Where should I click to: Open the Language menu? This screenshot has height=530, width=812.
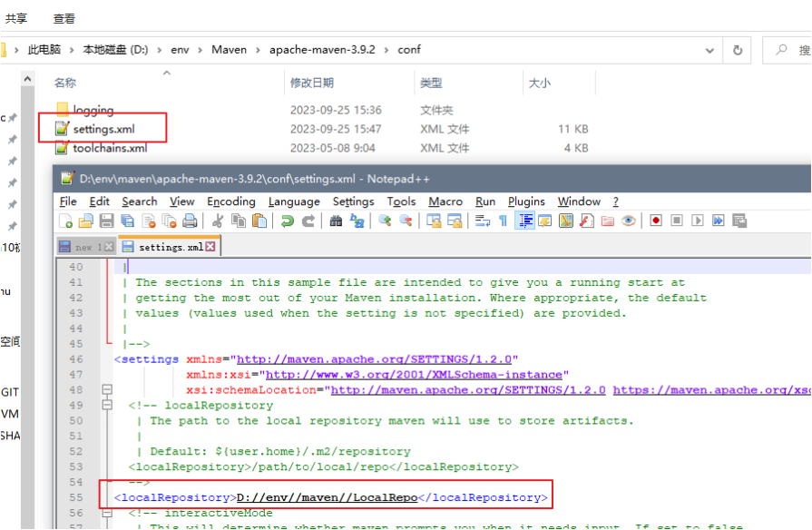point(294,201)
